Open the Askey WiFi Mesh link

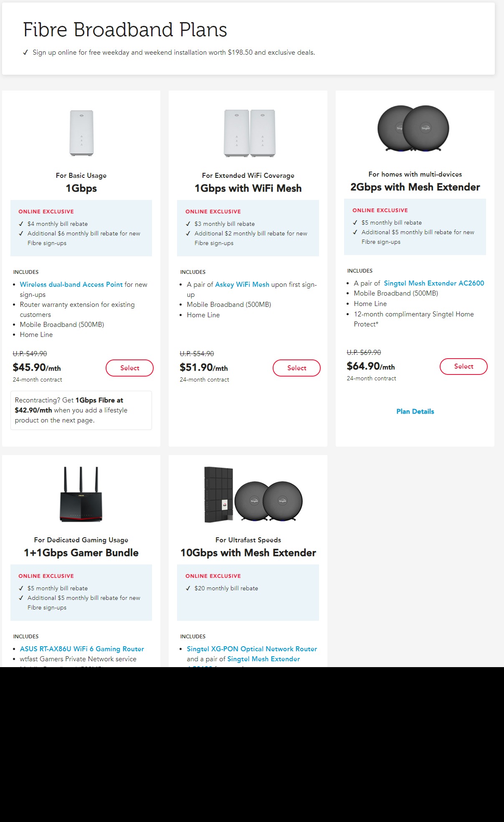(x=242, y=284)
